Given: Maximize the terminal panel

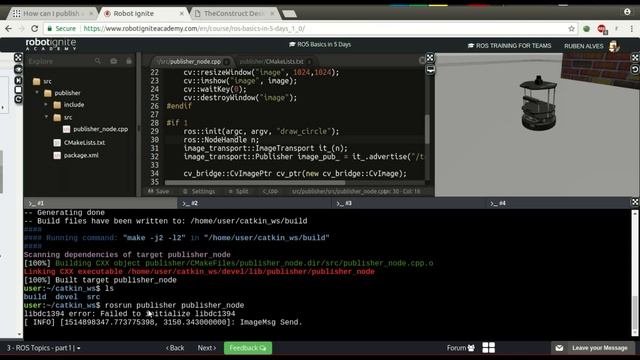Looking at the screenshot, I should click(x=635, y=202).
